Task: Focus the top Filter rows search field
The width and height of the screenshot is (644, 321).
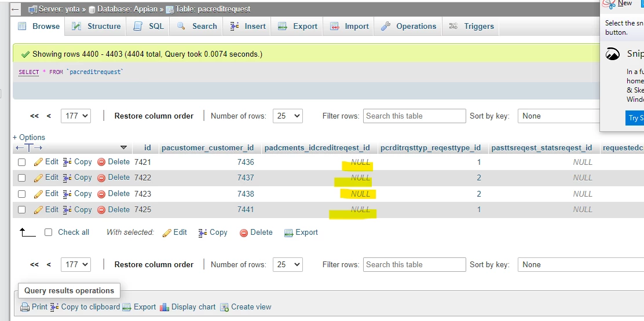Action: tap(415, 116)
